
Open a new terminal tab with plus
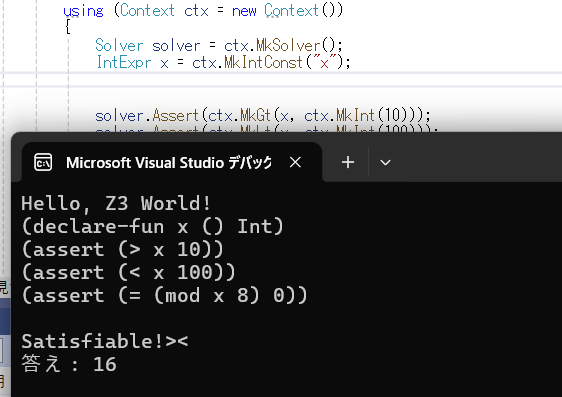(x=348, y=162)
